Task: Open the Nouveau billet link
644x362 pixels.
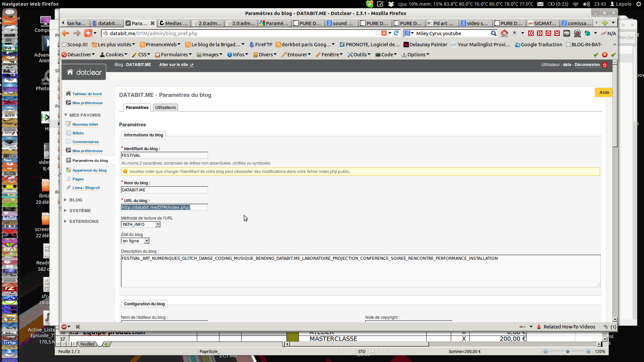Action: tap(85, 124)
